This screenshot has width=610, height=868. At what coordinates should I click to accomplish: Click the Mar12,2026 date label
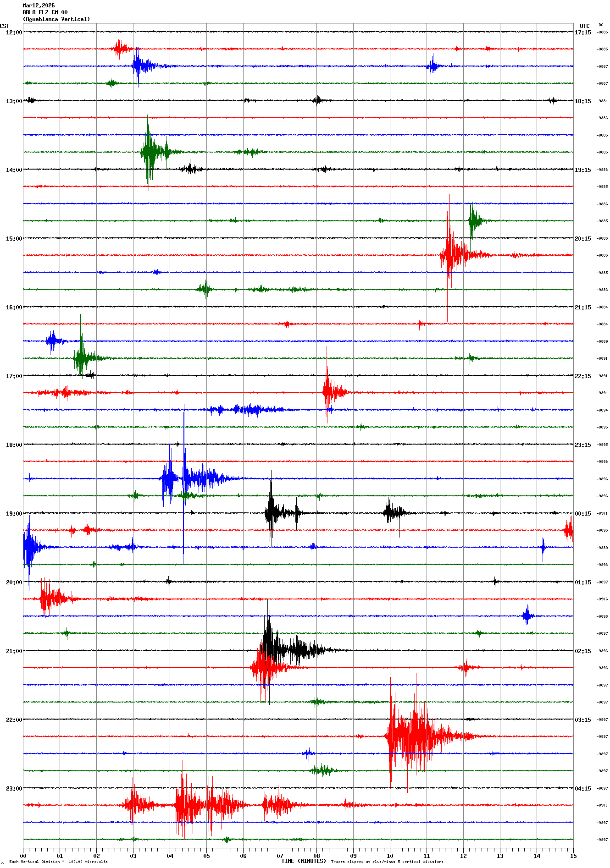click(39, 5)
